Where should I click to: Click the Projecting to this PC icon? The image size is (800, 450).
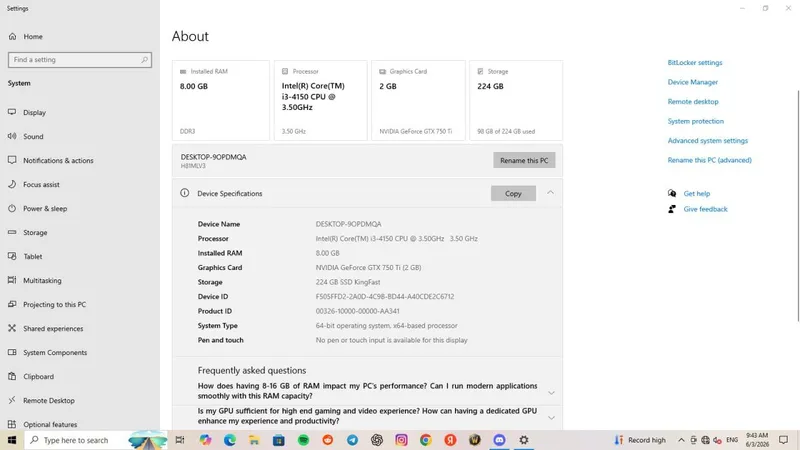(12, 304)
